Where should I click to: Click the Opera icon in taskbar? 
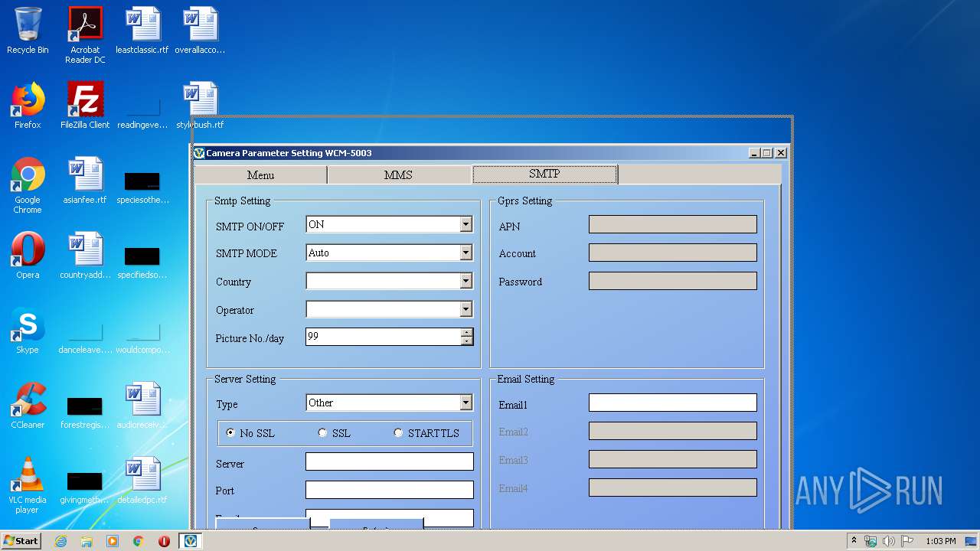[164, 541]
